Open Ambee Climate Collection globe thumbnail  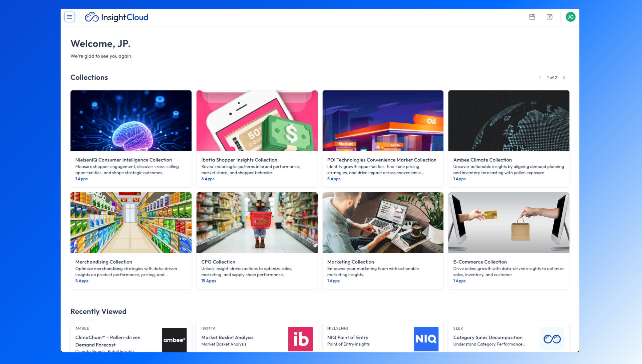click(x=509, y=121)
